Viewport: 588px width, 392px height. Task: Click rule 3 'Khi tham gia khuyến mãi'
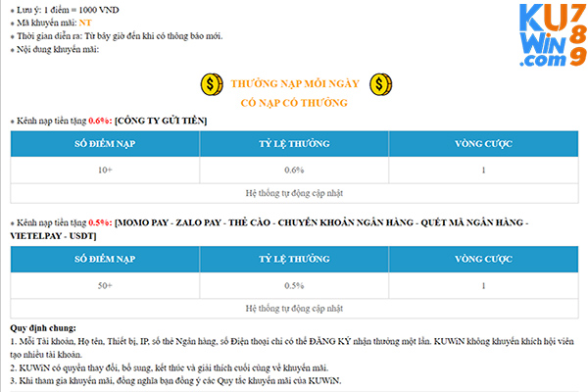click(175, 381)
